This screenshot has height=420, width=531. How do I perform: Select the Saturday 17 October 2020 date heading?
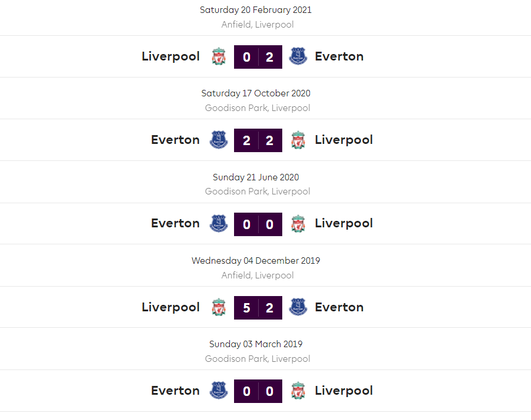(x=256, y=93)
